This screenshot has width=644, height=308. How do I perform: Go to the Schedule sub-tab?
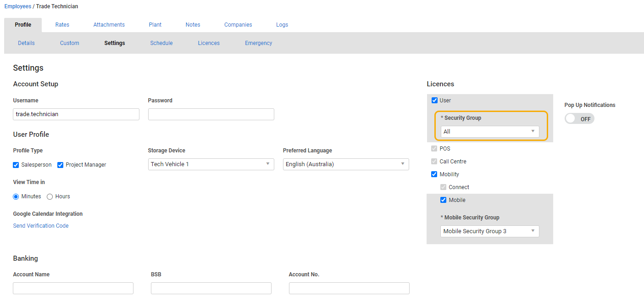pos(161,43)
